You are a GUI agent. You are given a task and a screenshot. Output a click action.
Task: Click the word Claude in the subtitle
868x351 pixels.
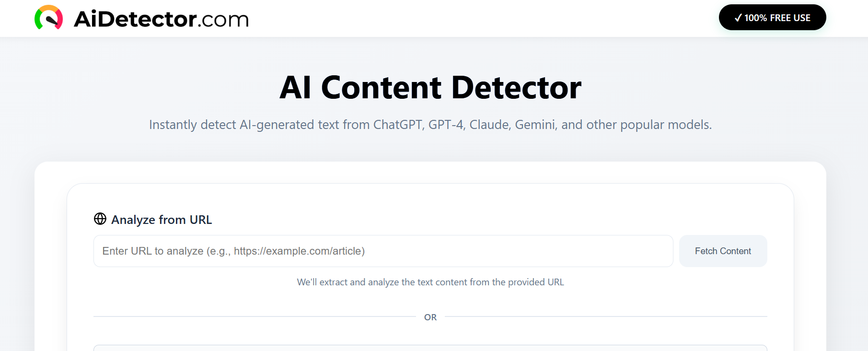[x=490, y=125]
